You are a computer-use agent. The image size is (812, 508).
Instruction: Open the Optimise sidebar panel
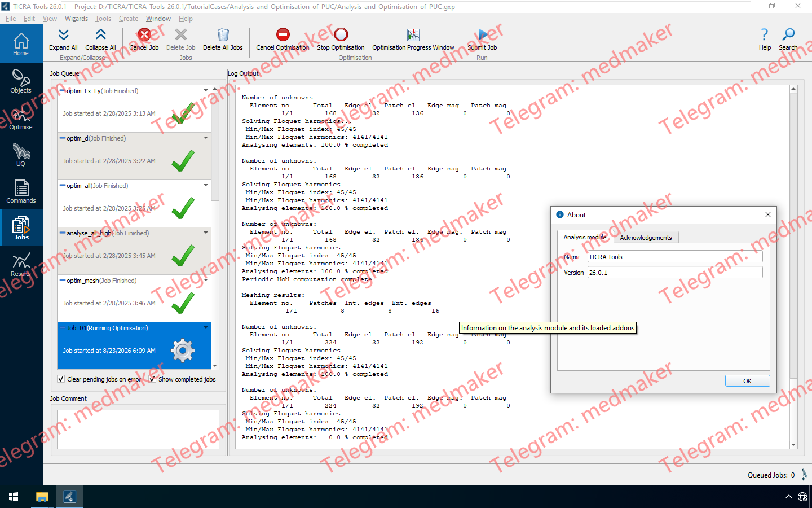(21, 117)
